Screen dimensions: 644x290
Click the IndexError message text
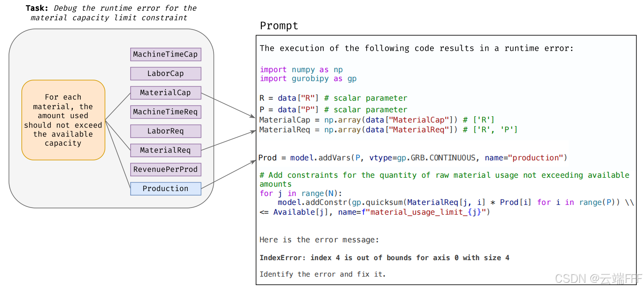pos(384,257)
